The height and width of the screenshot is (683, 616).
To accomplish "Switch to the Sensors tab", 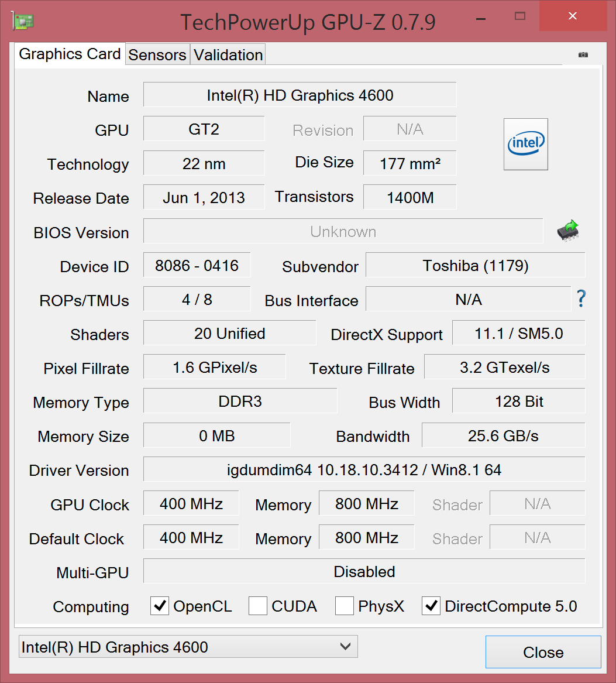I will (x=157, y=54).
